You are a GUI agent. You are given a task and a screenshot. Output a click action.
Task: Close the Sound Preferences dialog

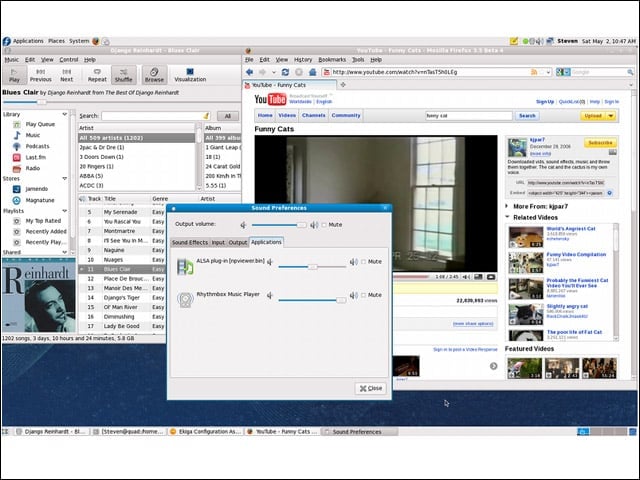click(x=371, y=389)
